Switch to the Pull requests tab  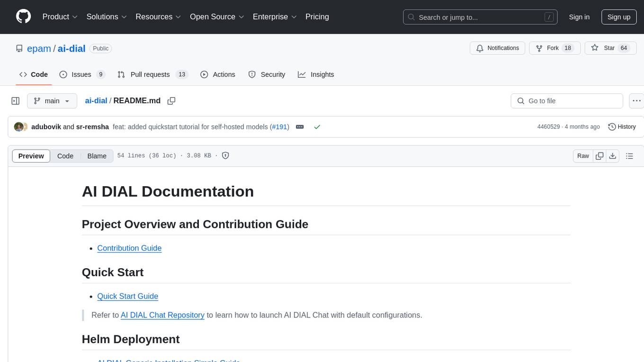(152, 74)
